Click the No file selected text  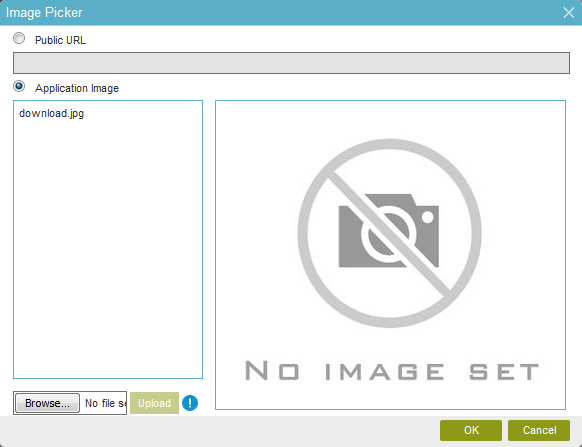(x=105, y=403)
